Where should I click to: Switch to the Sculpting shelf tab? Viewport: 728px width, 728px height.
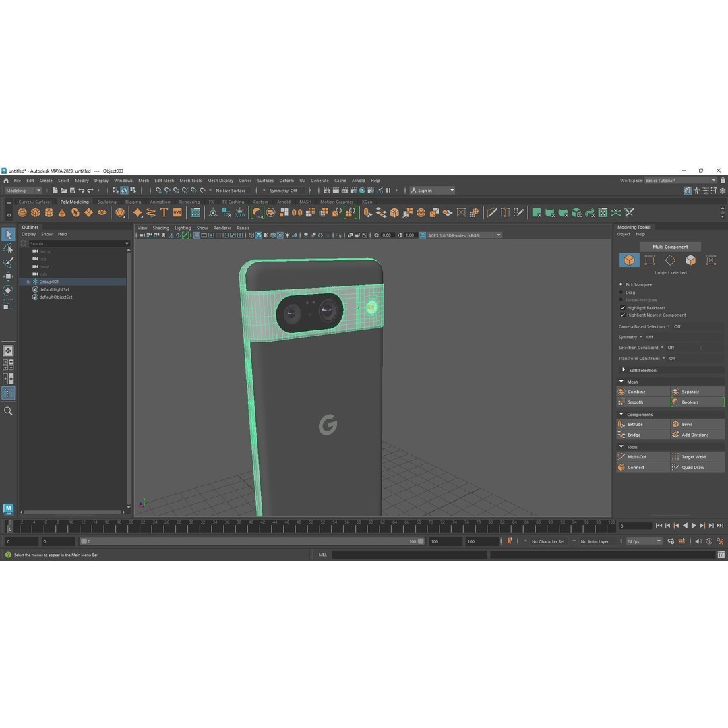click(107, 202)
